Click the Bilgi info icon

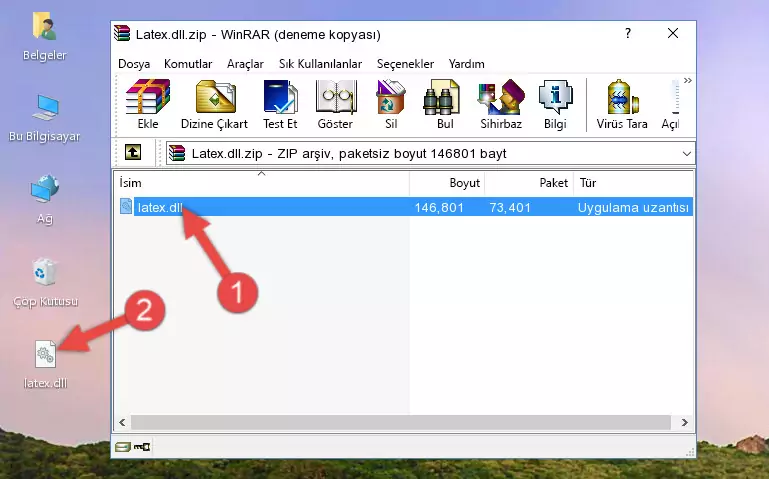click(x=555, y=97)
